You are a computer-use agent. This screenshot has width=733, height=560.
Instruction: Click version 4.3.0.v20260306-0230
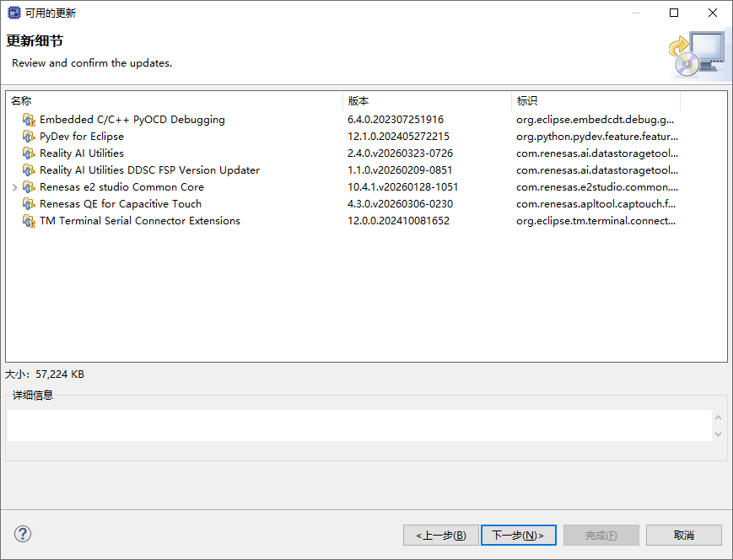click(x=400, y=204)
